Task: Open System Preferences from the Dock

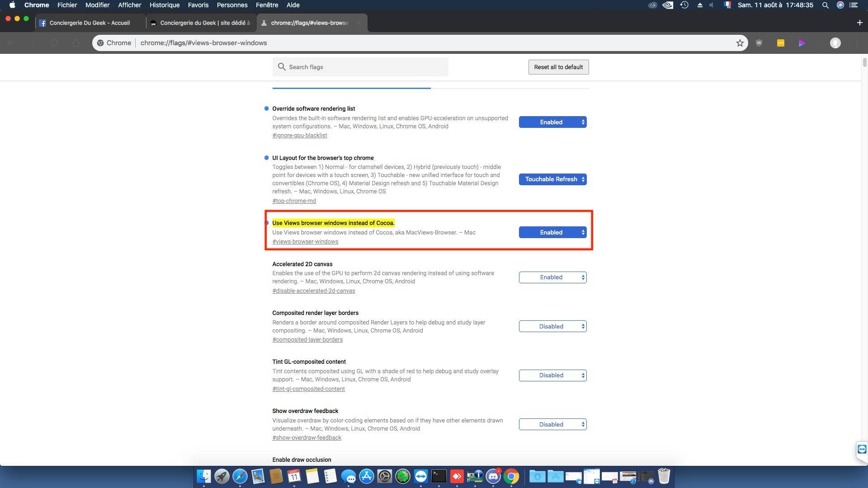Action: tap(384, 476)
